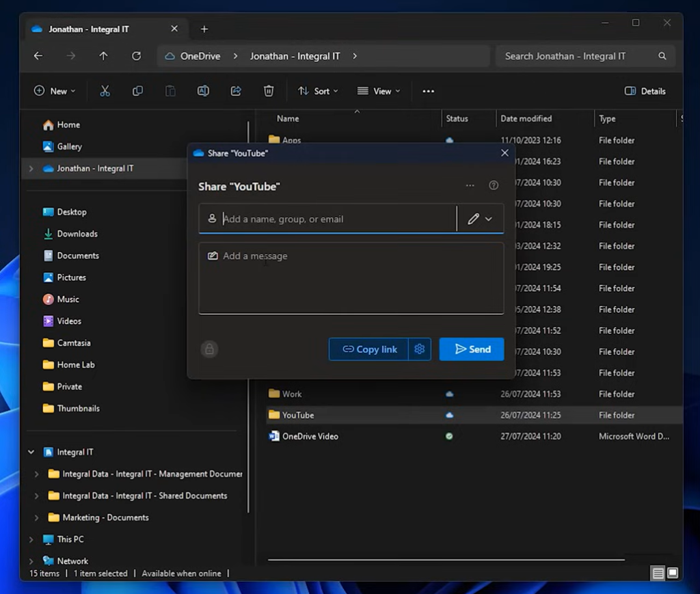Screen dimensions: 700x594
Task: Click the help question mark in Share dialog
Action: tap(494, 185)
